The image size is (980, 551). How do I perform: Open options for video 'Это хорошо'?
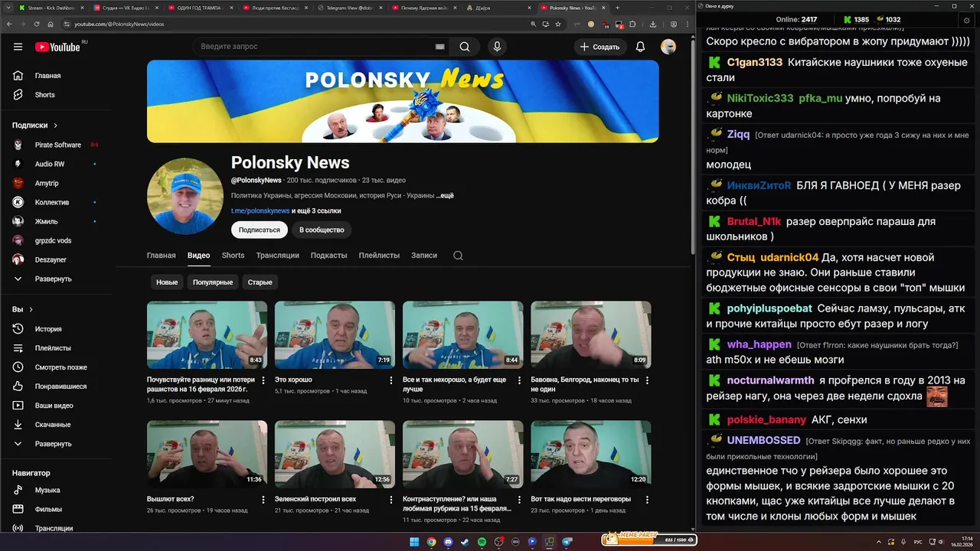point(391,380)
